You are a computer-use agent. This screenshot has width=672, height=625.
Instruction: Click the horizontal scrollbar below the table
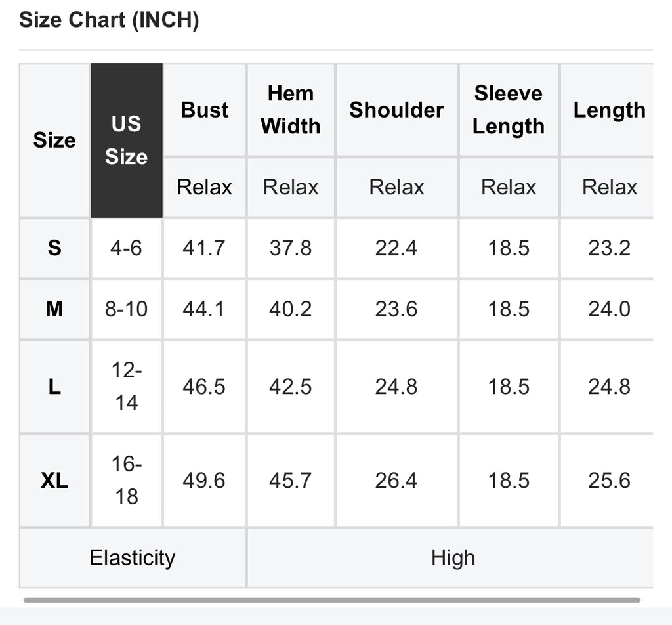331,599
